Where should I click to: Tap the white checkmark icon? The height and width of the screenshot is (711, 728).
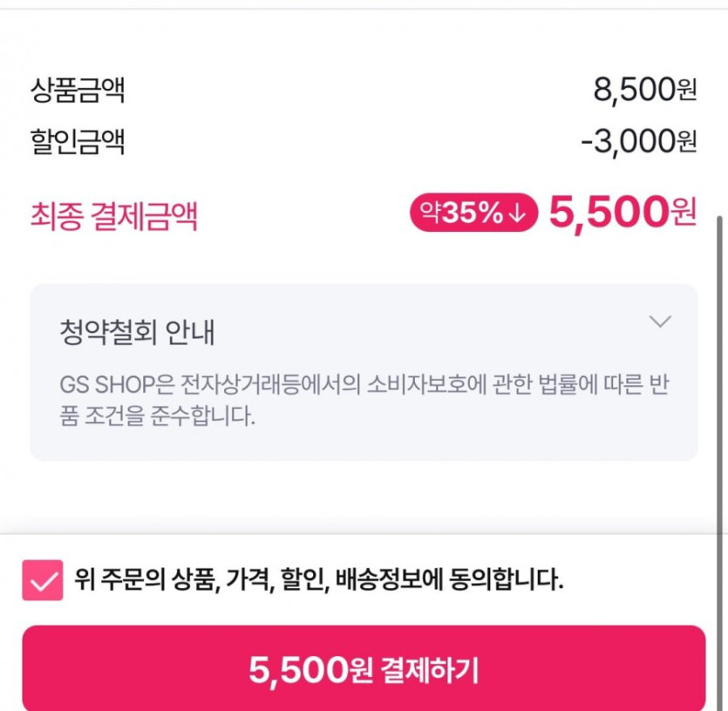(43, 580)
